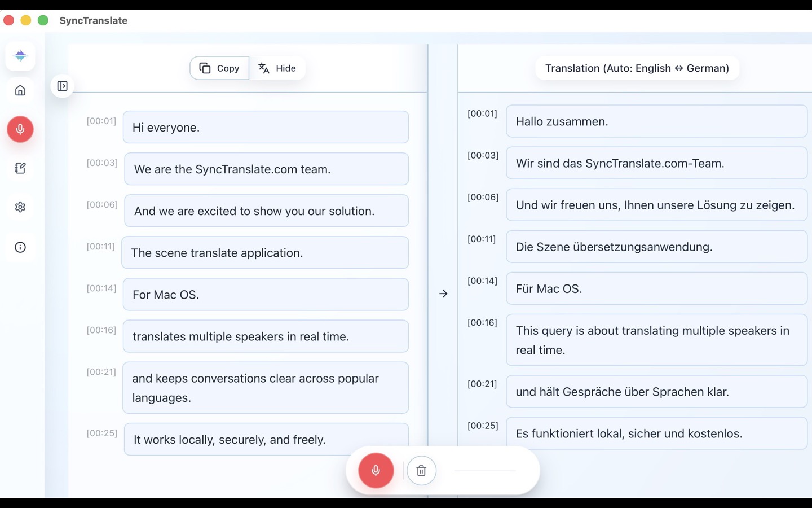This screenshot has height=508, width=812.
Task: Hide the translation panel
Action: (277, 68)
